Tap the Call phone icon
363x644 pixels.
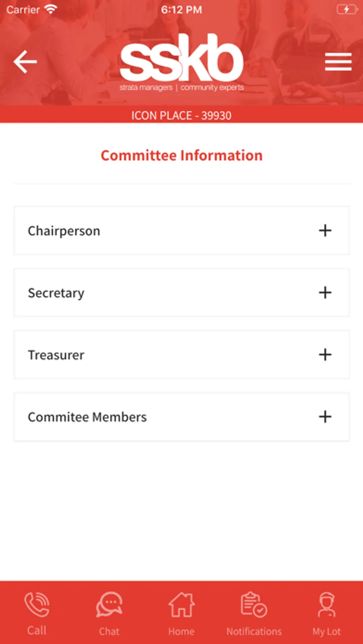click(x=37, y=605)
